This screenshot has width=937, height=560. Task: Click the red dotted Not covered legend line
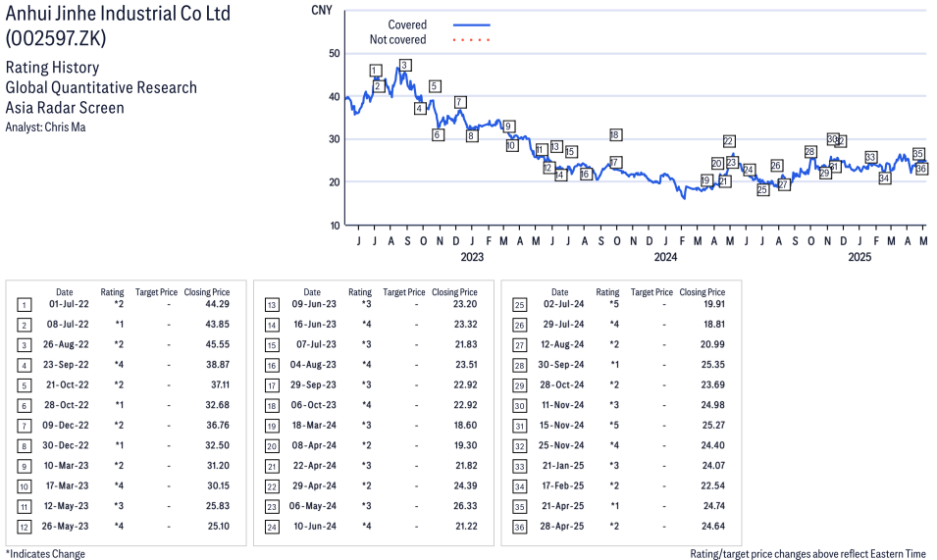coord(472,40)
